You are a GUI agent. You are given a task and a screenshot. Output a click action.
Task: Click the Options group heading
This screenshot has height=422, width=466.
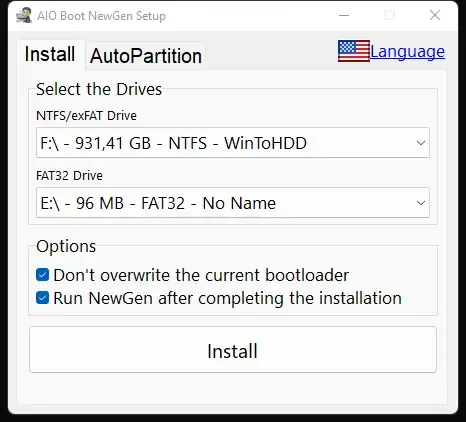(x=66, y=246)
